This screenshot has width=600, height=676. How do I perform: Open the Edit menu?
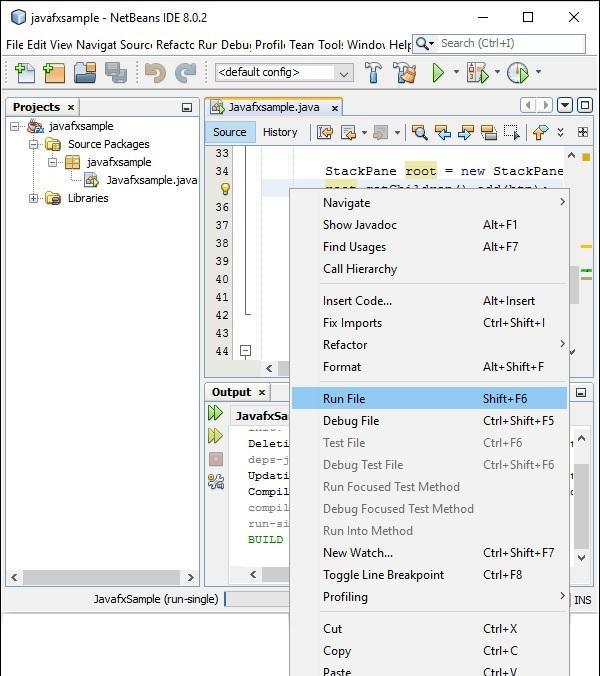36,44
